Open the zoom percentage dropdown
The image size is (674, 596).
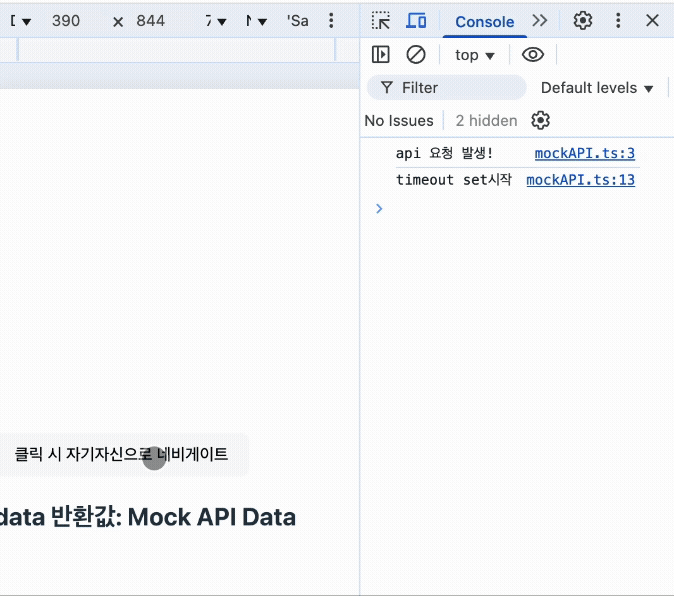pyautogui.click(x=216, y=21)
